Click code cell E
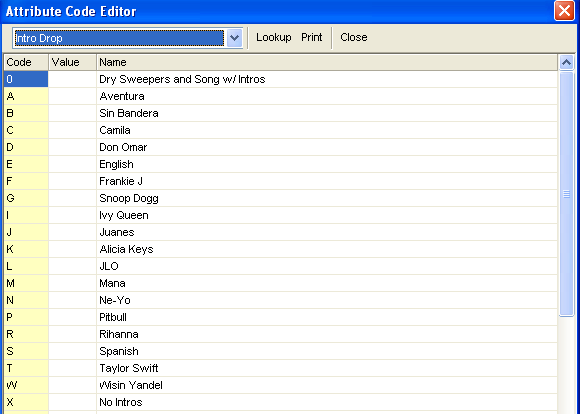The image size is (580, 414). click(26, 164)
